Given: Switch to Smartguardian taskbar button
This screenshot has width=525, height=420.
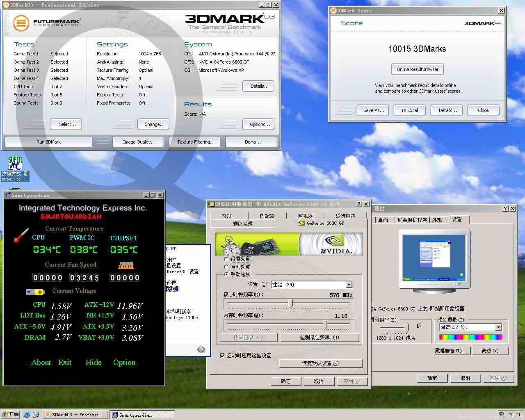Looking at the screenshot, I should 142,415.
